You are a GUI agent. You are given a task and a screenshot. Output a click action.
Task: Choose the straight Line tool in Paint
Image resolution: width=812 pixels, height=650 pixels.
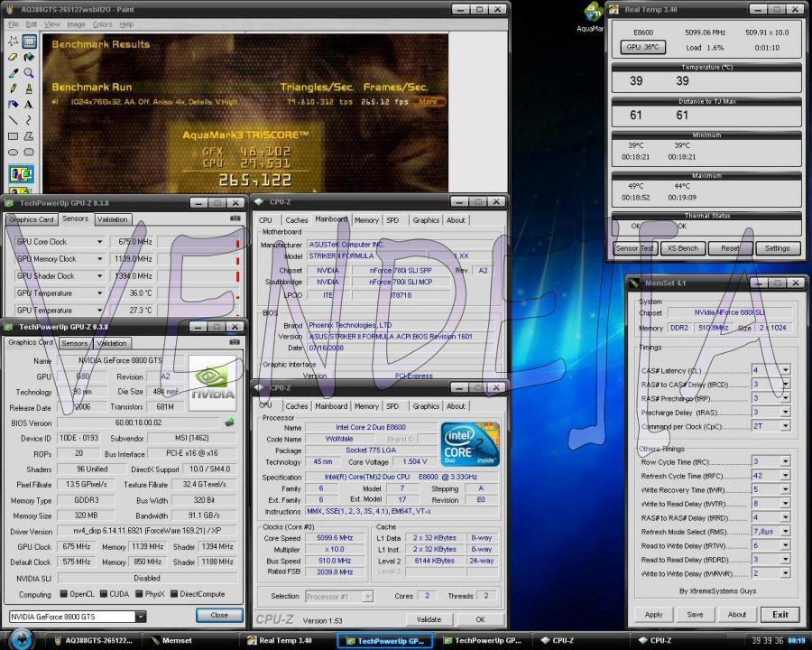coord(14,120)
